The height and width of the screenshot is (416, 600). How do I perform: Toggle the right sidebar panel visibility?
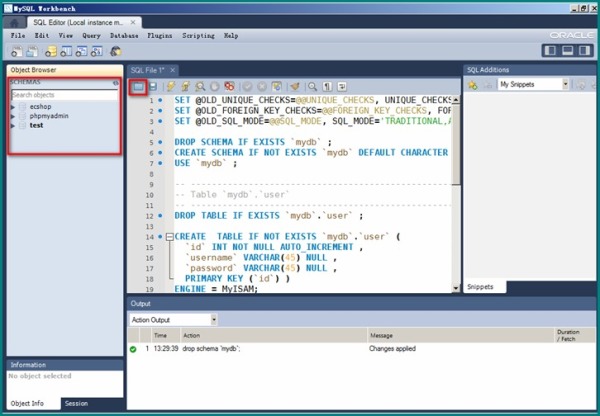pos(584,51)
